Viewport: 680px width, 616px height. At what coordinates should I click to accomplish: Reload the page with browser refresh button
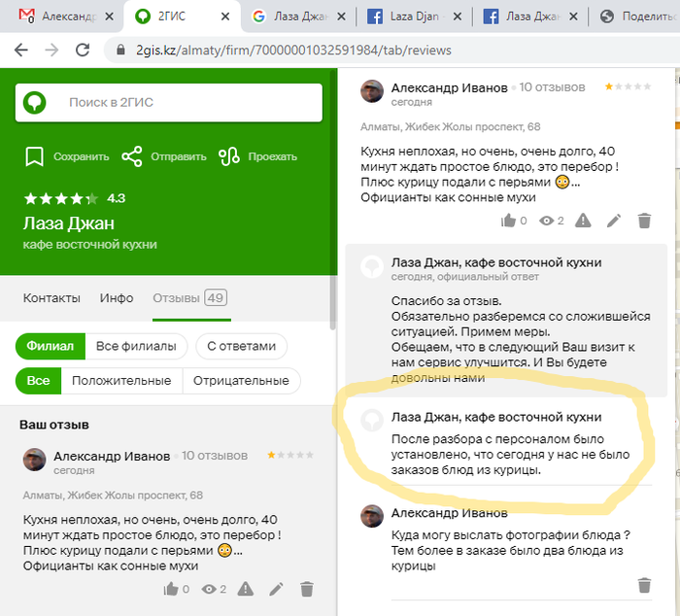(x=84, y=50)
